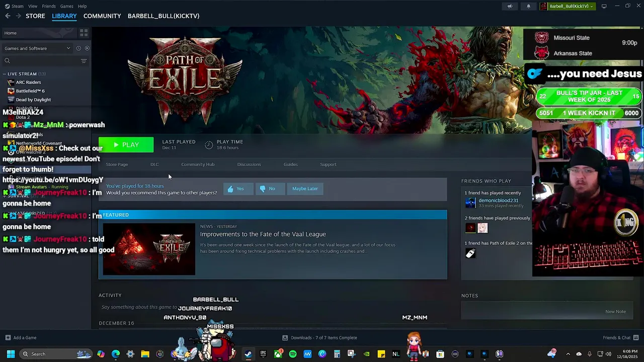Open the notifications bell icon

click(528, 6)
